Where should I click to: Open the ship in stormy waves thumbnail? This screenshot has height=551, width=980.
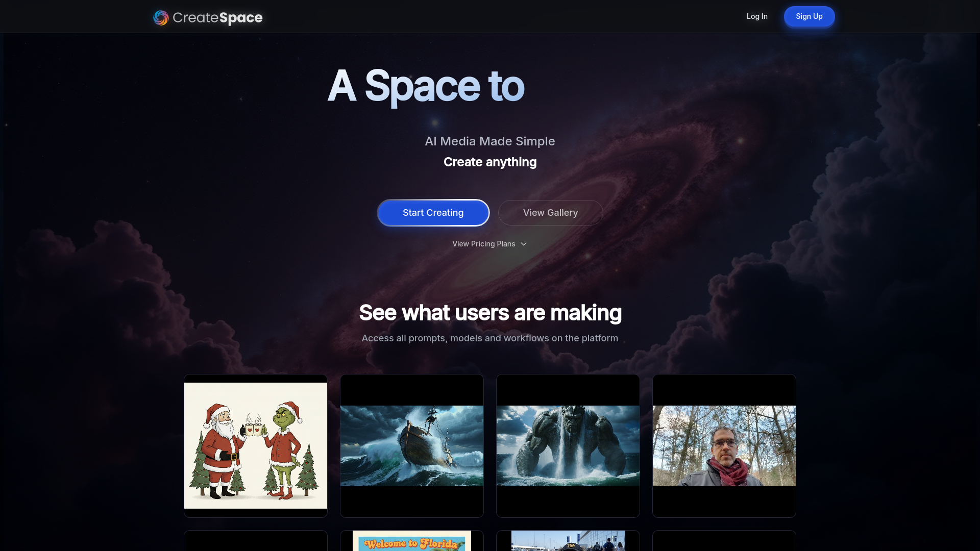412,445
